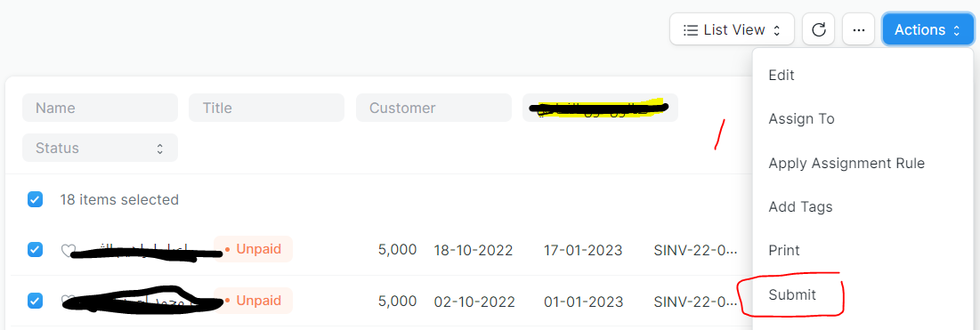Expand the Status filter dropdown
The width and height of the screenshot is (980, 330).
click(100, 149)
